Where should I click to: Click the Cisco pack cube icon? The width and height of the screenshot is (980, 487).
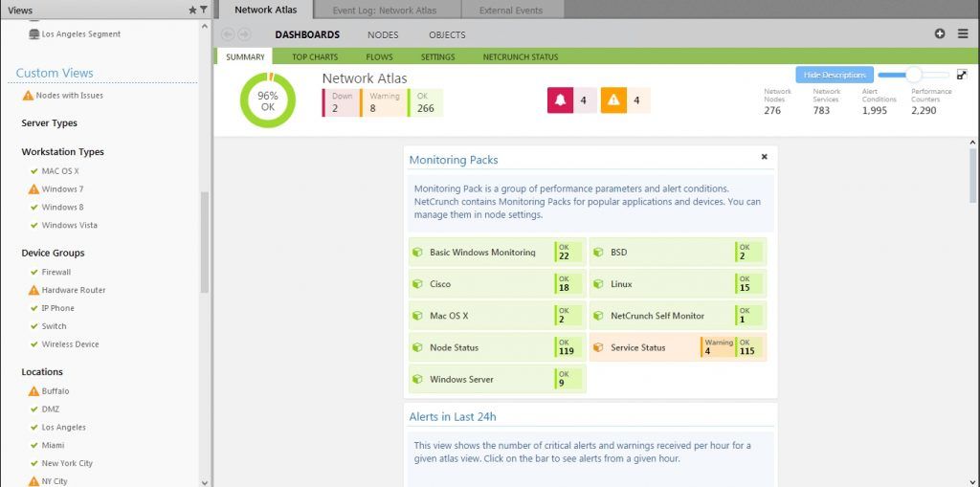click(417, 284)
